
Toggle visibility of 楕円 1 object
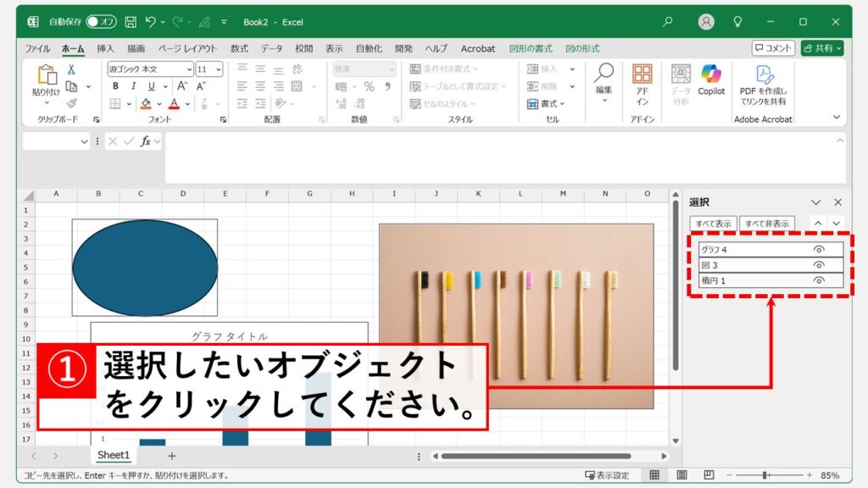[x=819, y=280]
